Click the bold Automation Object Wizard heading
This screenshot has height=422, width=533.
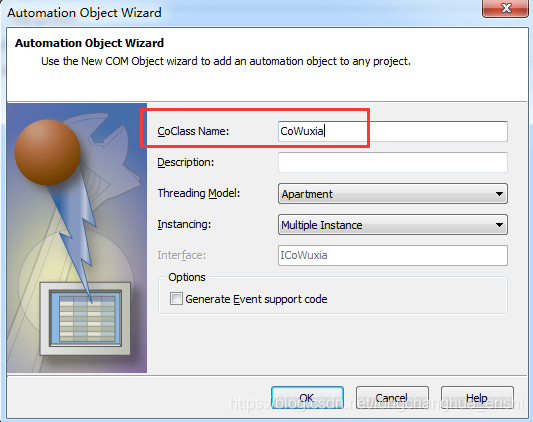click(x=89, y=43)
